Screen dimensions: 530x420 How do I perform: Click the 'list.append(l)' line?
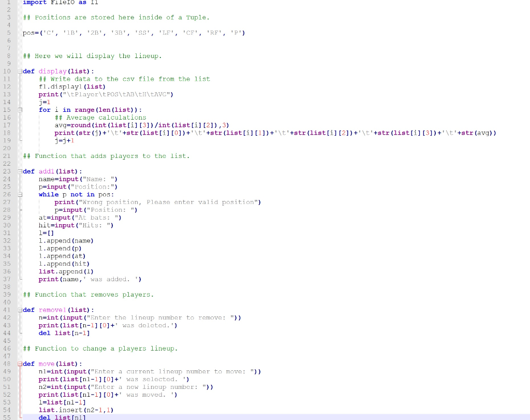(x=66, y=271)
